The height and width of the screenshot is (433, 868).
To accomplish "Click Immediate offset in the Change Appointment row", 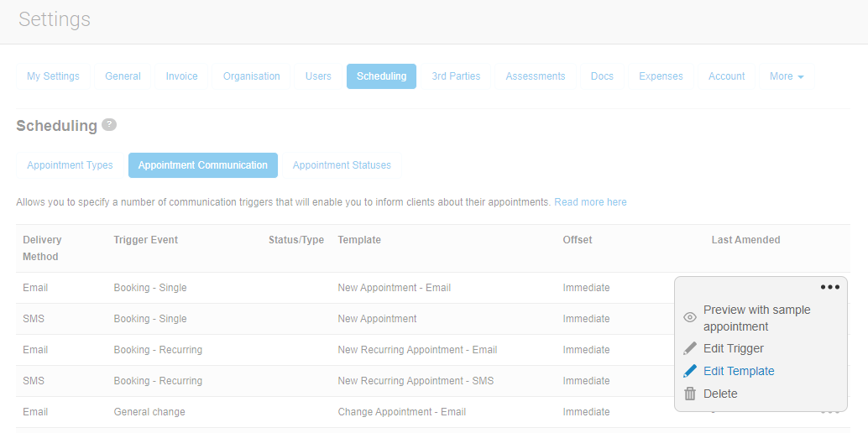I will [586, 412].
